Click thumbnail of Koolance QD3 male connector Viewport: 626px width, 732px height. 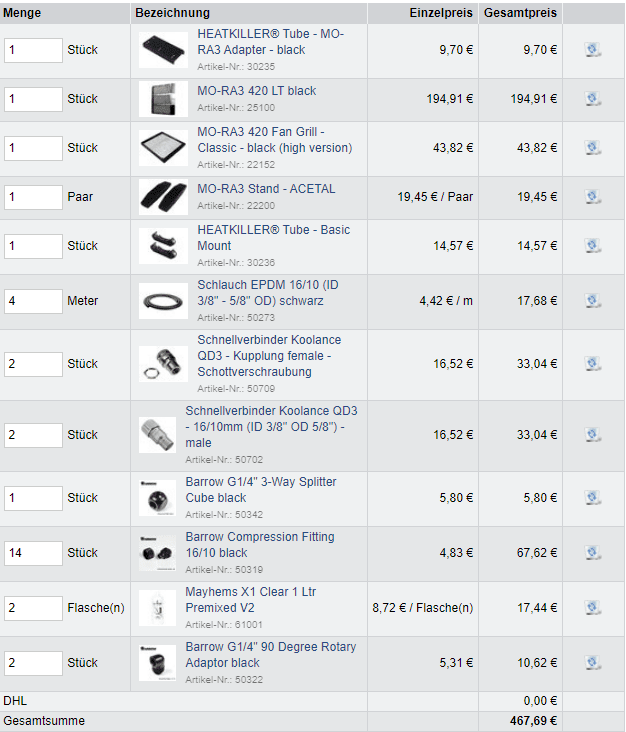(x=157, y=435)
